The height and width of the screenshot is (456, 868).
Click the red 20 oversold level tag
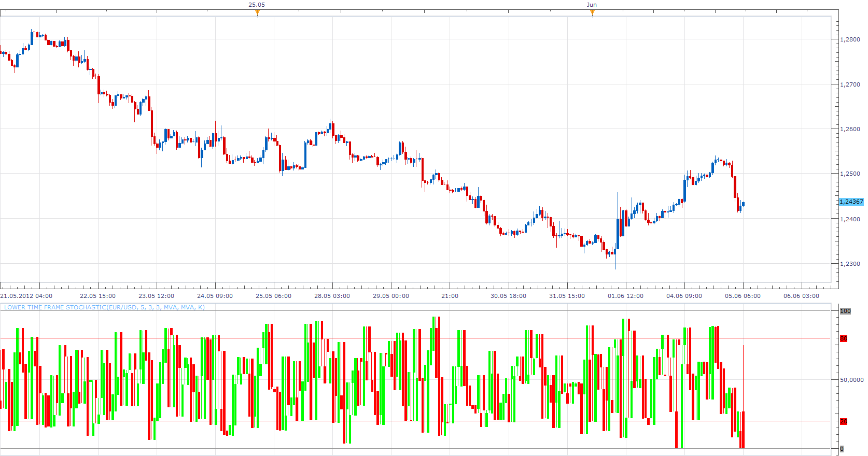point(844,421)
